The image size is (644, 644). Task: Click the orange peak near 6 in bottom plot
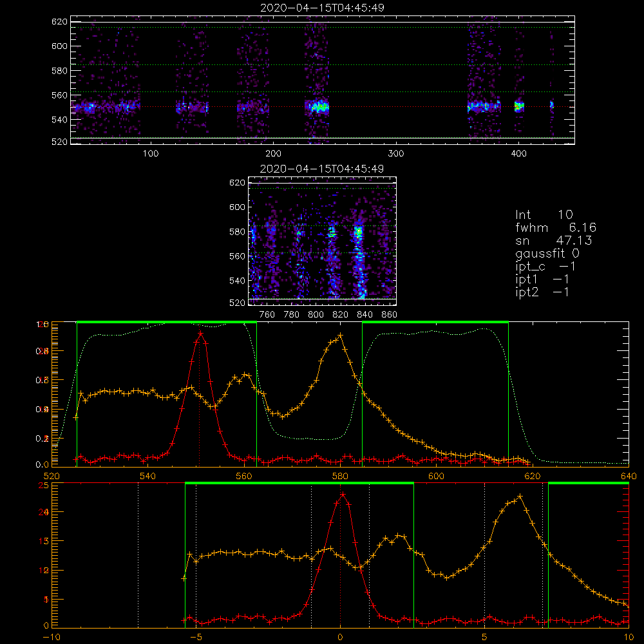pyautogui.click(x=520, y=496)
